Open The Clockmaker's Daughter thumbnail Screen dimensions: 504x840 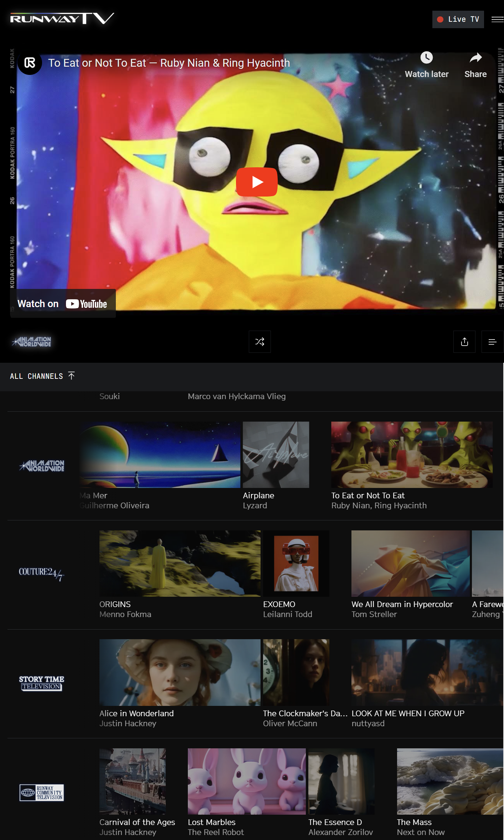[x=296, y=672]
